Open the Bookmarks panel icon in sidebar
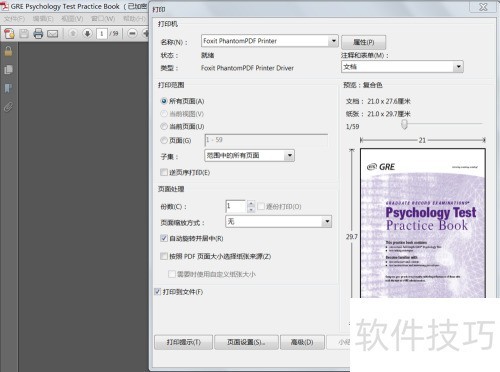The image size is (500, 372). [x=8, y=88]
